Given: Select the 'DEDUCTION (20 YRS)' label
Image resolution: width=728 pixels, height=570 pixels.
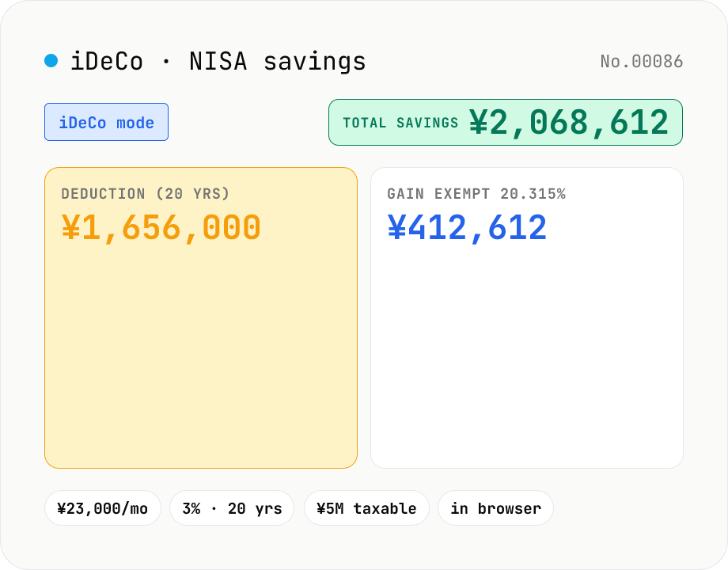Looking at the screenshot, I should click(146, 194).
